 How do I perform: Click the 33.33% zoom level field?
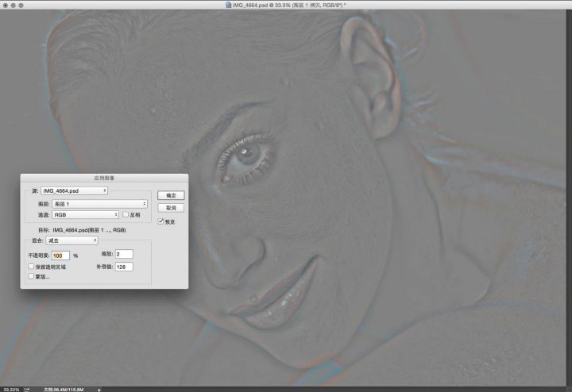pos(10,389)
